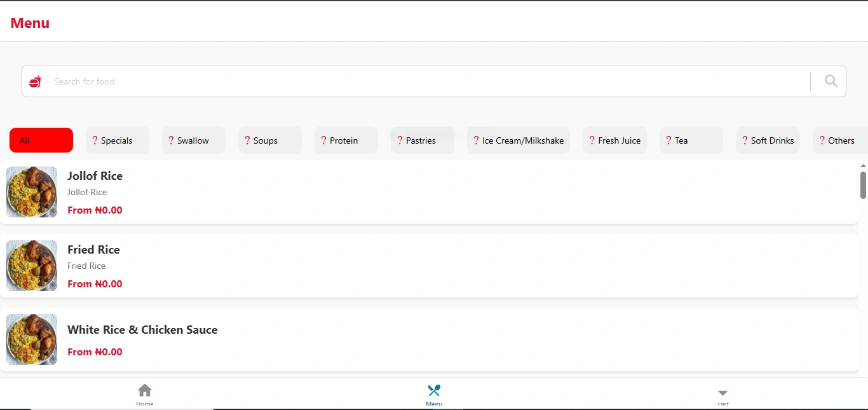Screen dimensions: 868x410
Task: Open the Jollof Rice item title
Action: point(95,176)
